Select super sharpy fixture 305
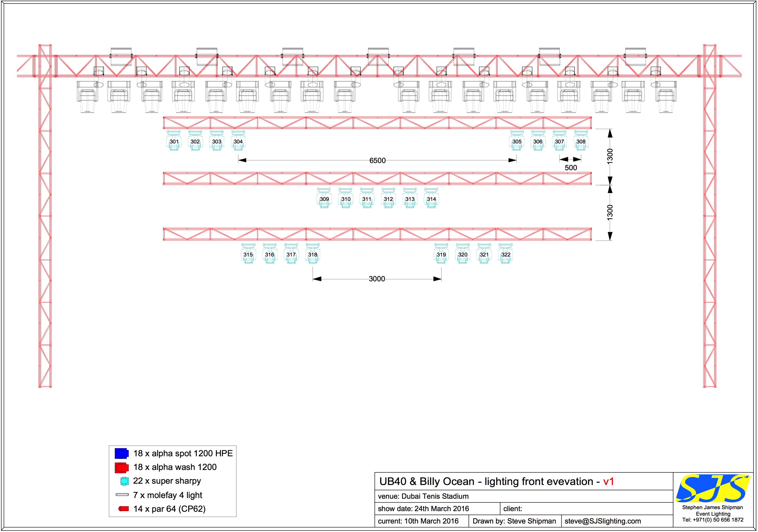 click(x=517, y=141)
